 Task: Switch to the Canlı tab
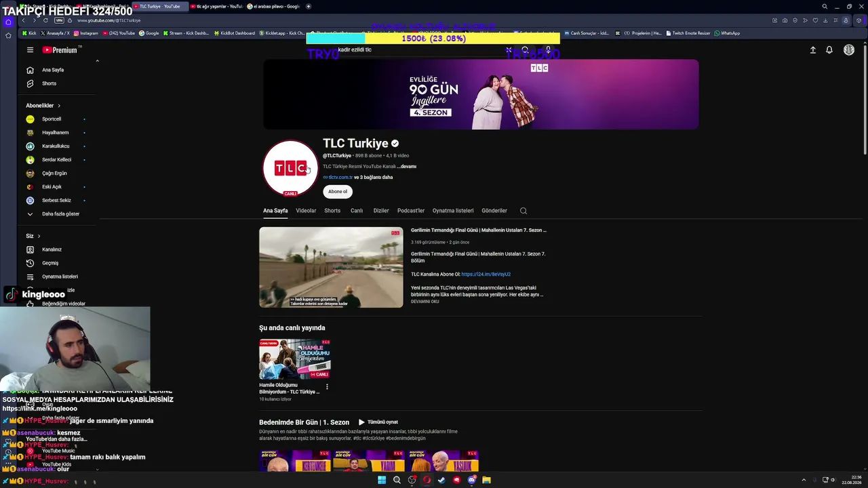[x=357, y=211]
